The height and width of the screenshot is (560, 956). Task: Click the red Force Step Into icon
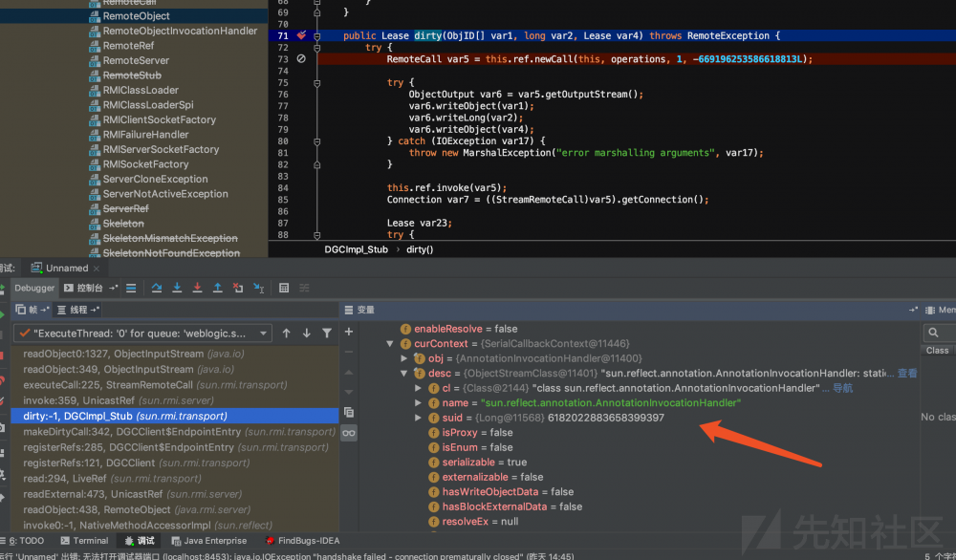pyautogui.click(x=197, y=288)
